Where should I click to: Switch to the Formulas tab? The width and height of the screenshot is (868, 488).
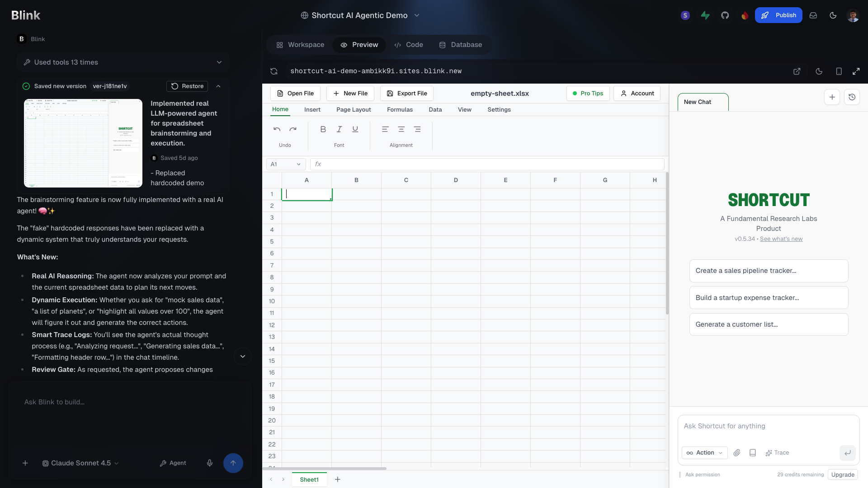pyautogui.click(x=400, y=109)
